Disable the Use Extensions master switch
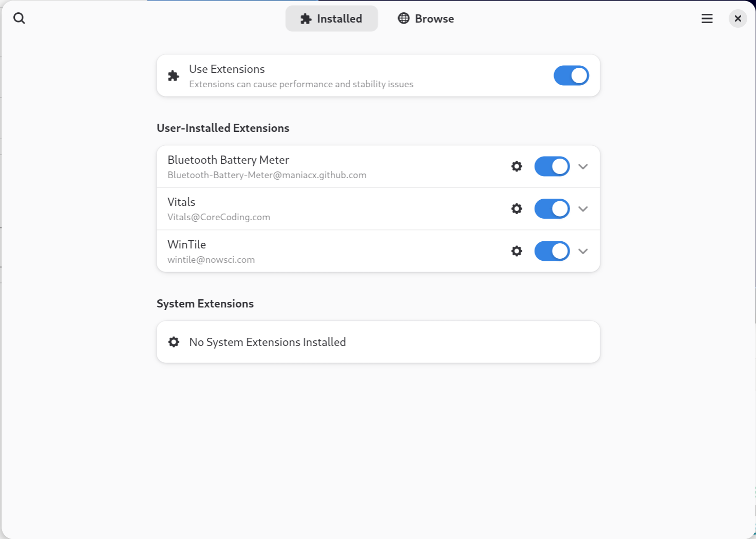 point(571,75)
